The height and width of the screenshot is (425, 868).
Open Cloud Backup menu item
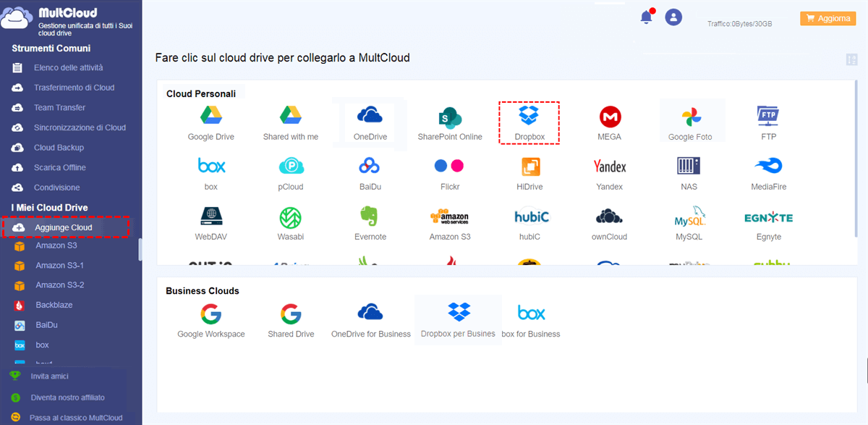click(59, 148)
